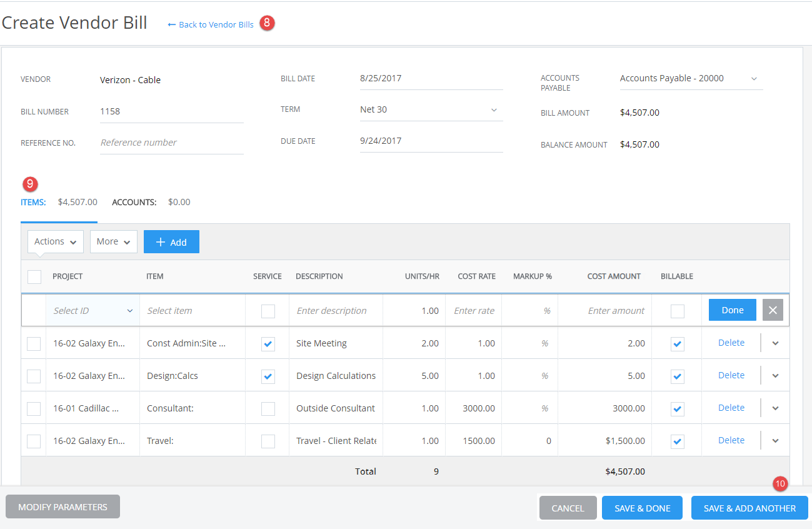Screen dimensions: 812x529
Task: Click Save & Add Another
Action: (749, 508)
